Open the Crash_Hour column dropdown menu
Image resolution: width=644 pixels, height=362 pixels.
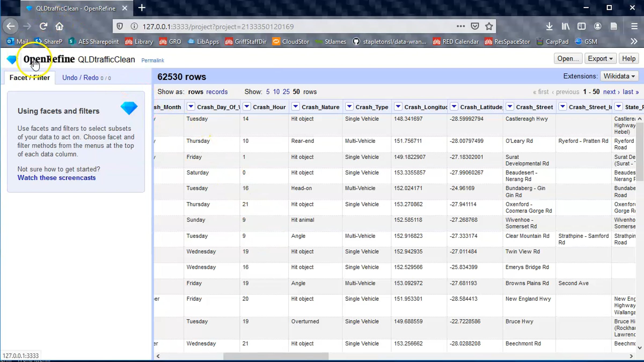[x=247, y=107]
